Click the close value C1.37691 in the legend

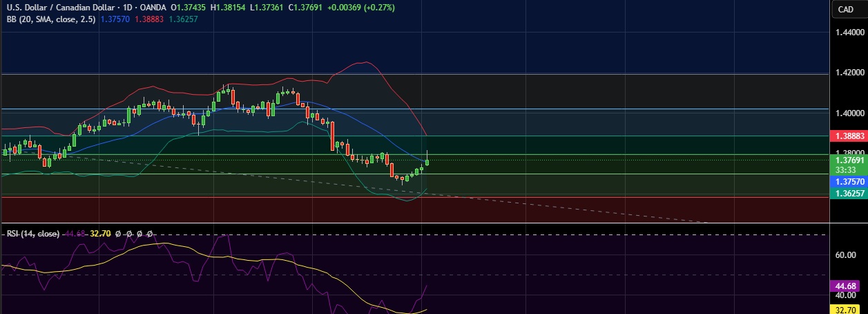[x=306, y=7]
